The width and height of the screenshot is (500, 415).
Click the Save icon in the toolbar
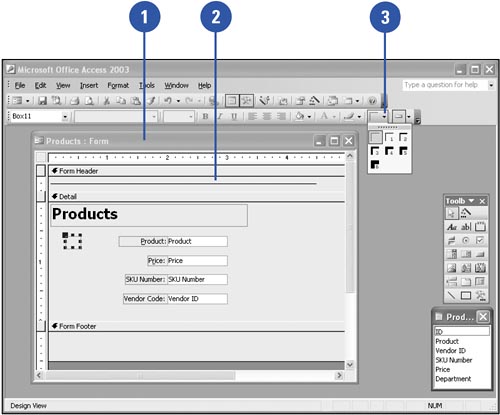pyautogui.click(x=42, y=100)
